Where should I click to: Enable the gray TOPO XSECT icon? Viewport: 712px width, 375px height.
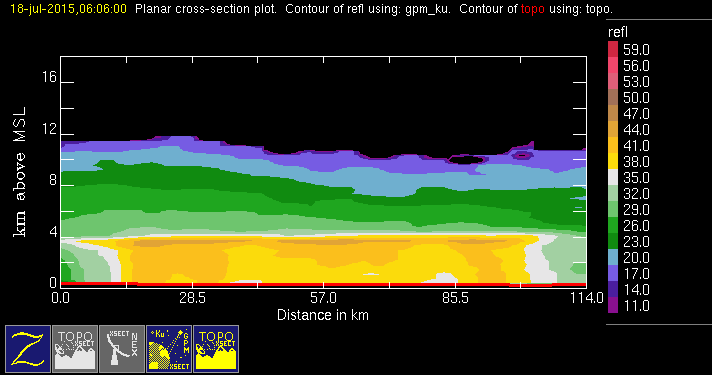75,349
